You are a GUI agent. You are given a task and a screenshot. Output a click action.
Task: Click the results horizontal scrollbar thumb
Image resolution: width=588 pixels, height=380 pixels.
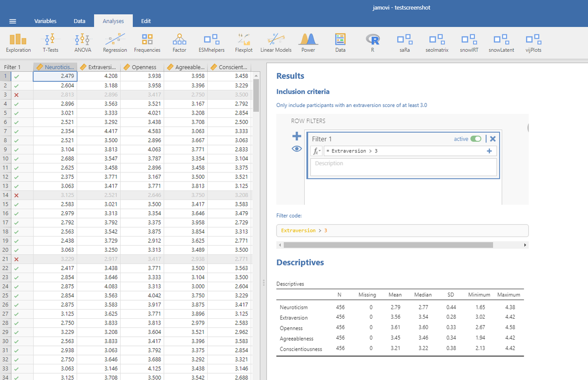pos(388,245)
